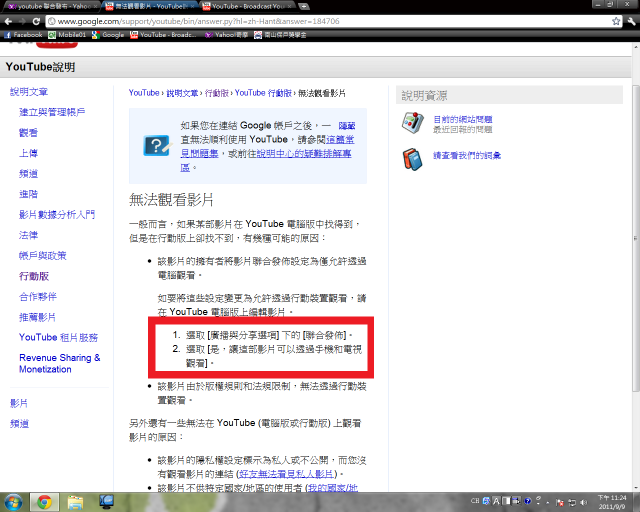
Task: Go back using the browser back arrow
Action: 8,21
